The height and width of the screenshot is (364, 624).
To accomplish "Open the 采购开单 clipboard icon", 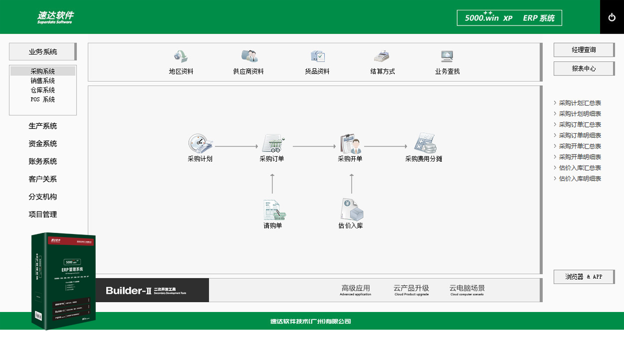I will [350, 143].
